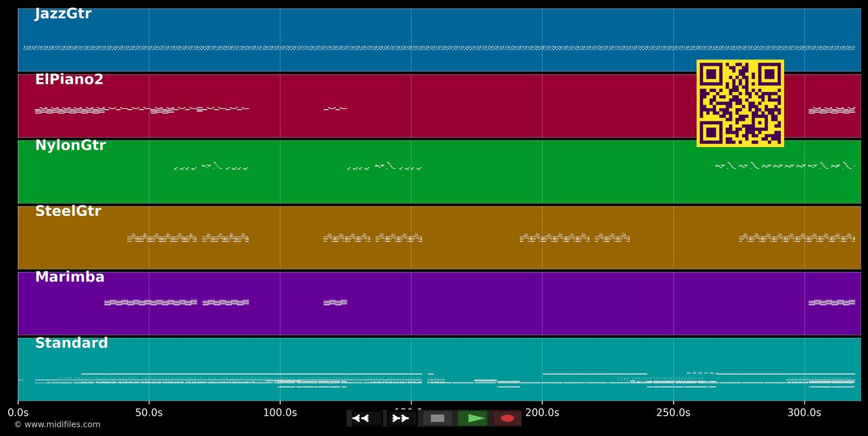Click the rewind playback button
Viewport: 868px width, 436px height.
(367, 418)
